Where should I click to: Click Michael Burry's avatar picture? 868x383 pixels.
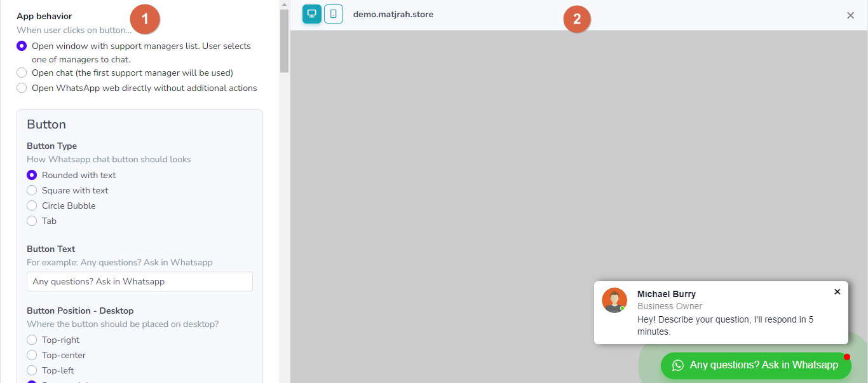point(614,300)
